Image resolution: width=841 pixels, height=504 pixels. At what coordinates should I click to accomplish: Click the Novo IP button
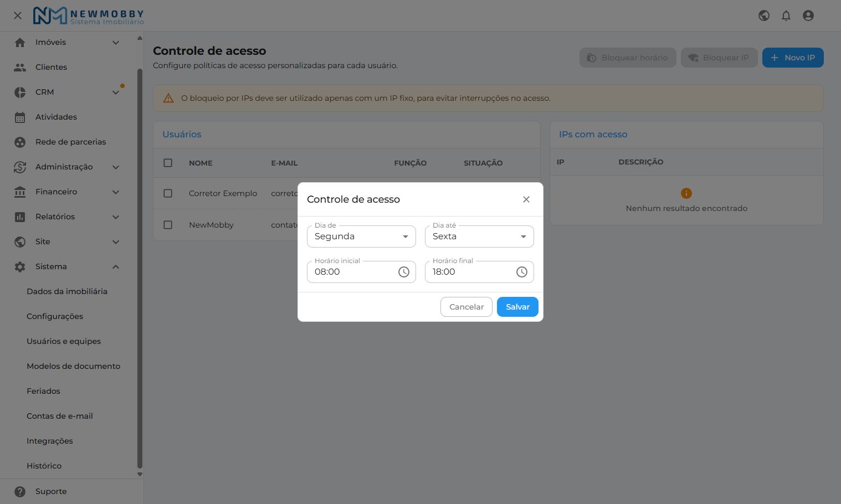point(793,58)
